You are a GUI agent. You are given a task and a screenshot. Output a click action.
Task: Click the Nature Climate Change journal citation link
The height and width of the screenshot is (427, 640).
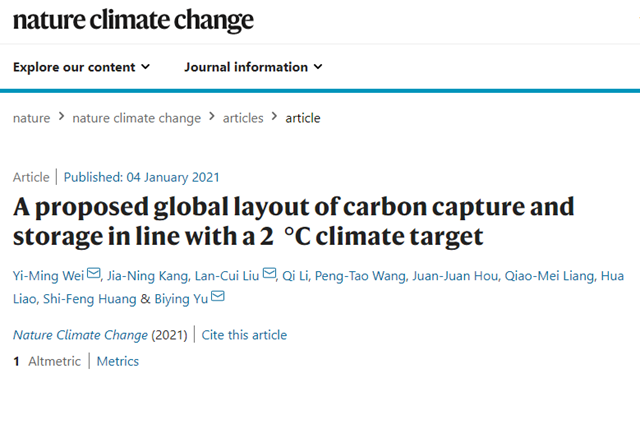click(80, 335)
